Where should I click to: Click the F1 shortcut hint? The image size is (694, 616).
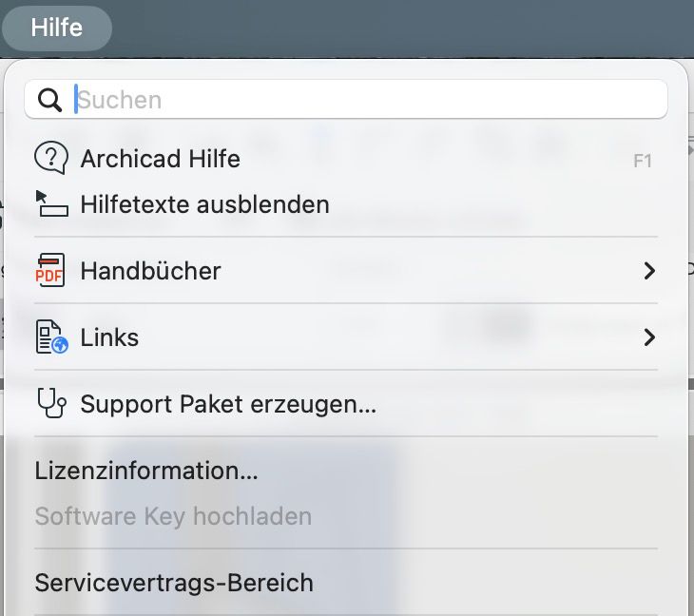[643, 161]
